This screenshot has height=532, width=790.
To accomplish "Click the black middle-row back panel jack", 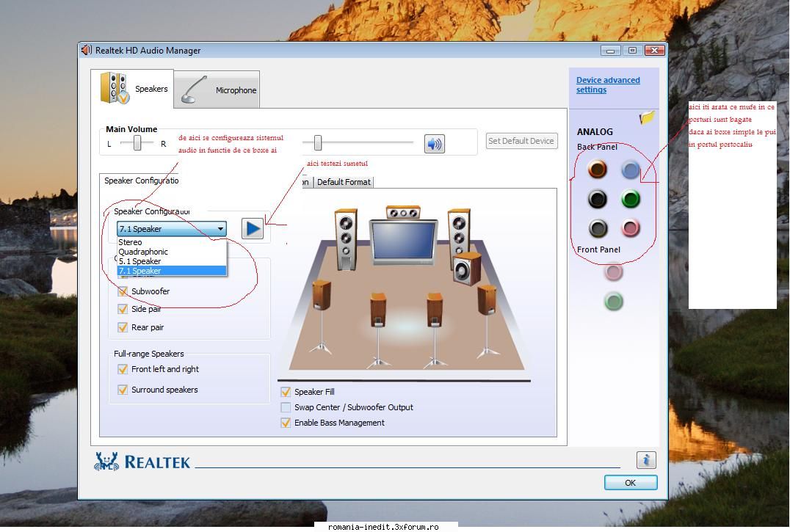I will 598,200.
